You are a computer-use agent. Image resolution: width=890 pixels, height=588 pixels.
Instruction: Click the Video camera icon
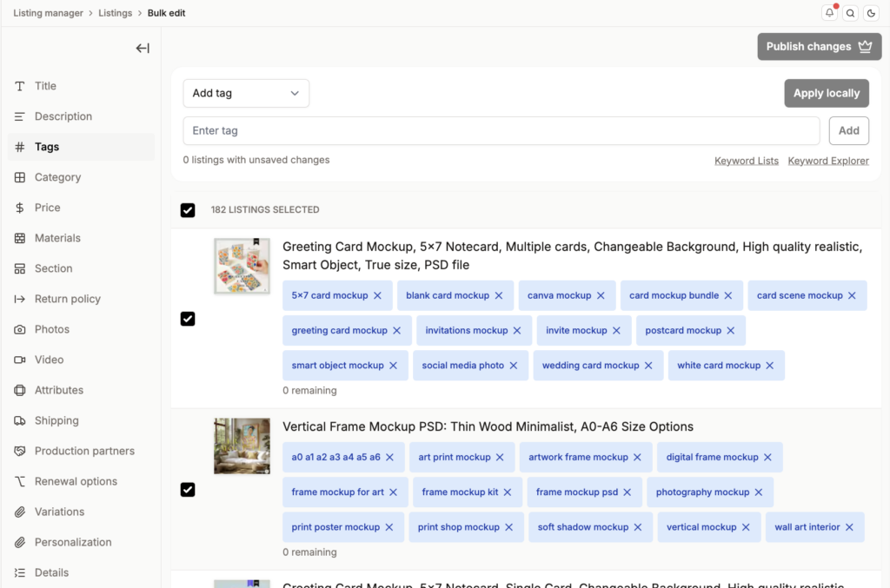point(20,360)
